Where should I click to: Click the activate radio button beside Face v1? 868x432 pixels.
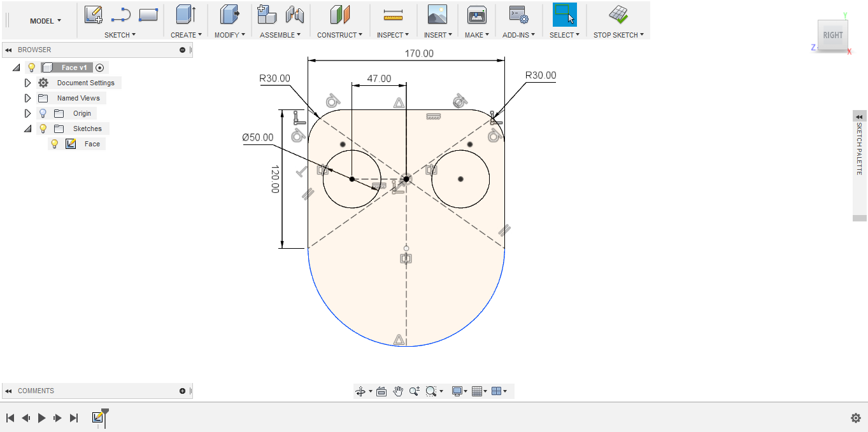[x=100, y=67]
